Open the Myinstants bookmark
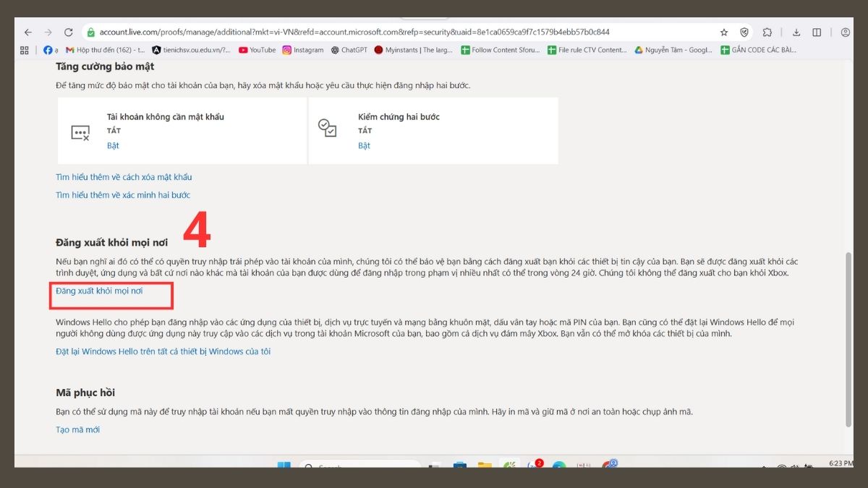Viewport: 868px width, 488px height. 414,50
